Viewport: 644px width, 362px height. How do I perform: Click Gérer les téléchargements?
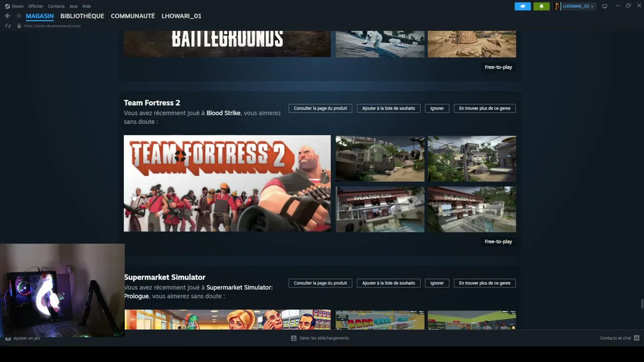click(324, 338)
